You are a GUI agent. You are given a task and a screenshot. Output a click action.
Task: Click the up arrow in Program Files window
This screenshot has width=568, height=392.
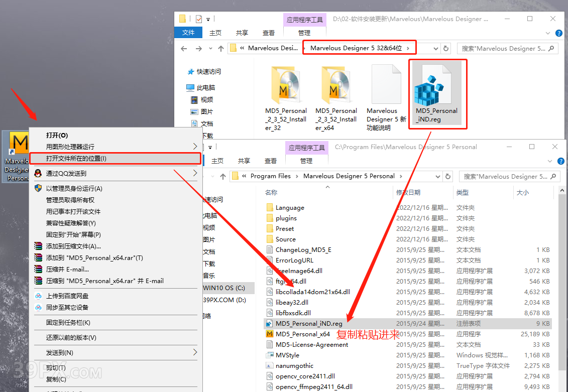click(x=223, y=176)
